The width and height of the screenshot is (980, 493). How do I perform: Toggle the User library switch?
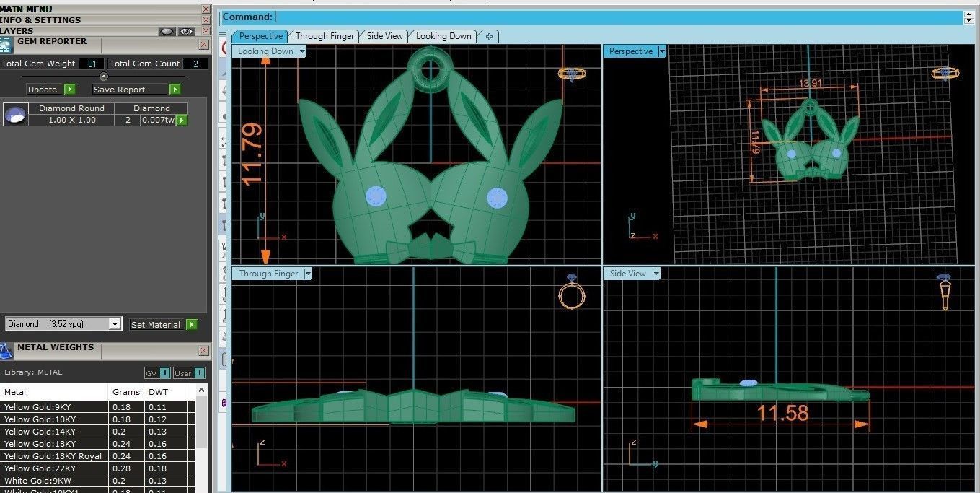pos(189,373)
